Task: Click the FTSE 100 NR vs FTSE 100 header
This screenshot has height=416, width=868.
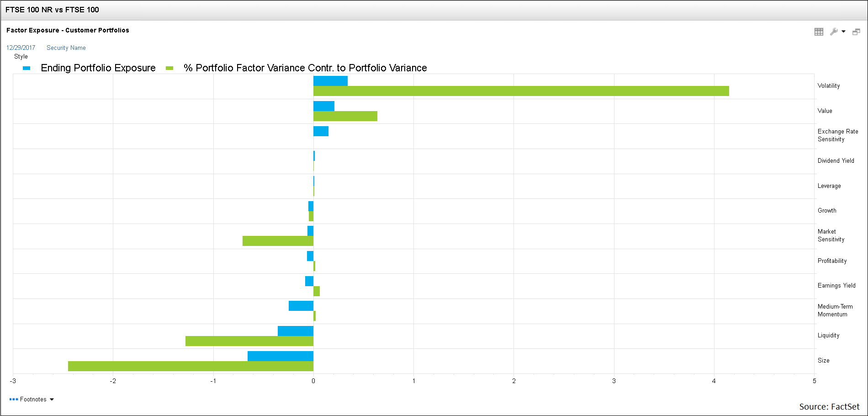Action: (52, 10)
